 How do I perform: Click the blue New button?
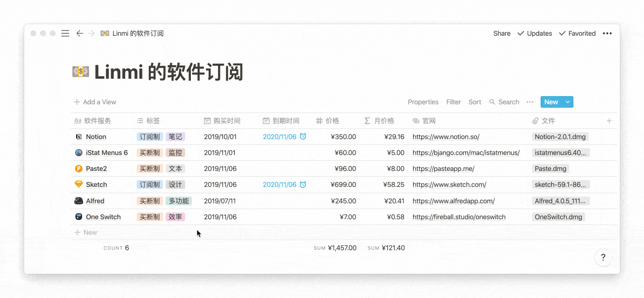(x=552, y=102)
